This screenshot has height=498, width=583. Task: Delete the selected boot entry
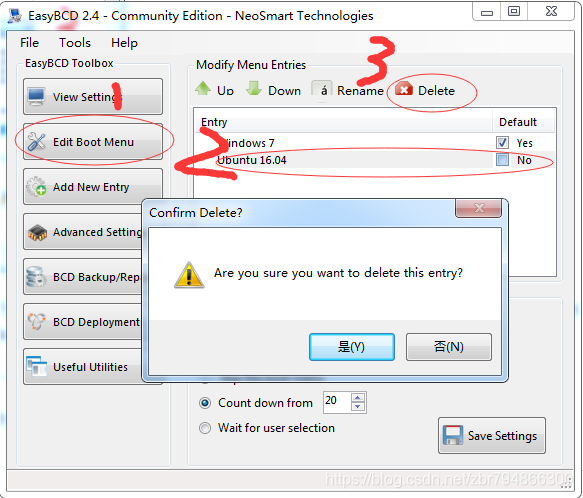click(x=425, y=90)
